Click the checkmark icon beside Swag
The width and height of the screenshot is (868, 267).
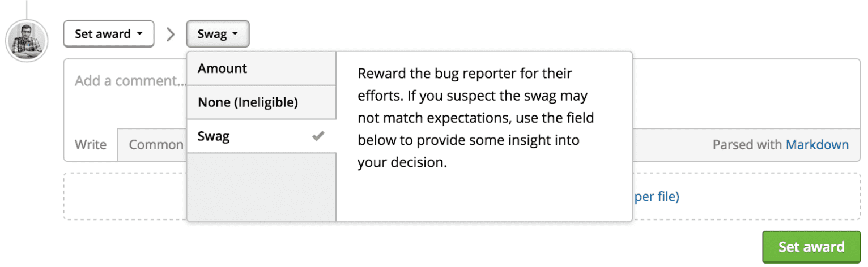pos(318,136)
